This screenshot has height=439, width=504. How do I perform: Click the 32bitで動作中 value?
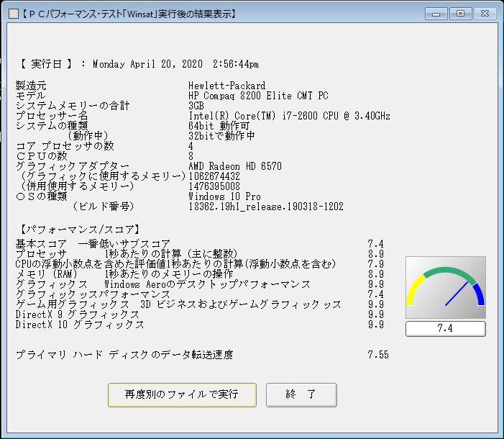(x=221, y=136)
